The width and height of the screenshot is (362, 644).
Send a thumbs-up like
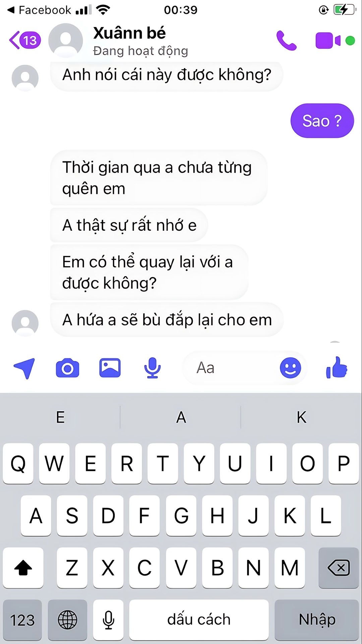[337, 368]
